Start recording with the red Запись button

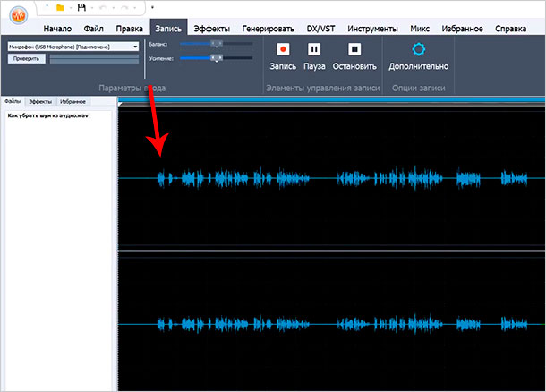(x=283, y=56)
